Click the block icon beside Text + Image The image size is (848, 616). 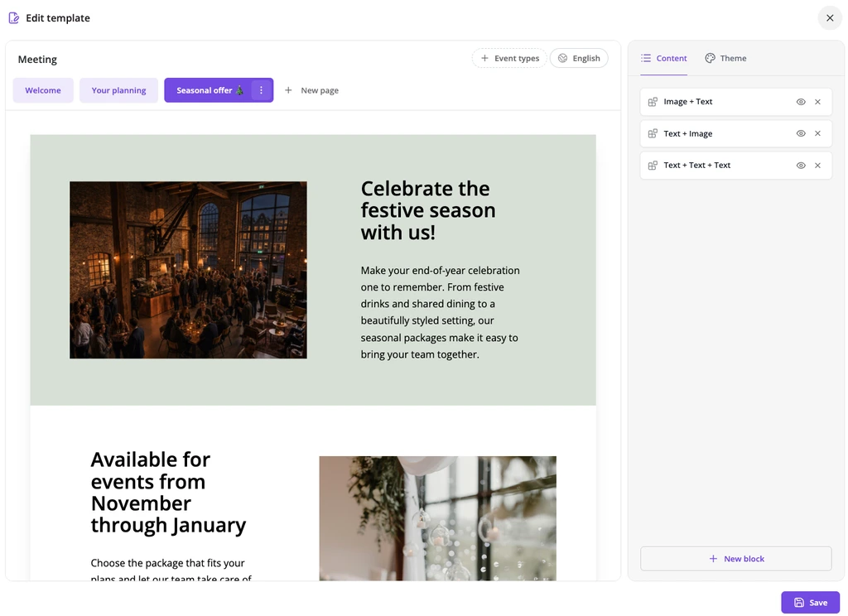(x=653, y=133)
